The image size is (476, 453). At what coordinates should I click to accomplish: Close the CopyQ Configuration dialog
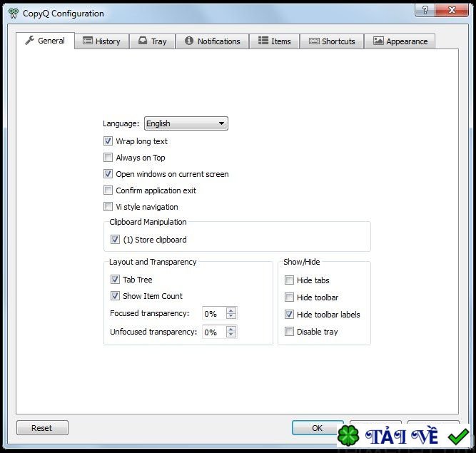click(452, 11)
